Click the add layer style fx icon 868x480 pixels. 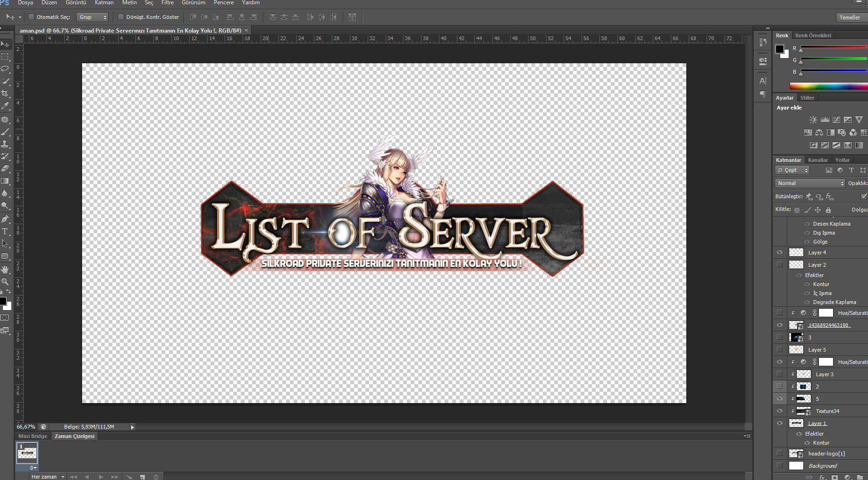[x=823, y=477]
